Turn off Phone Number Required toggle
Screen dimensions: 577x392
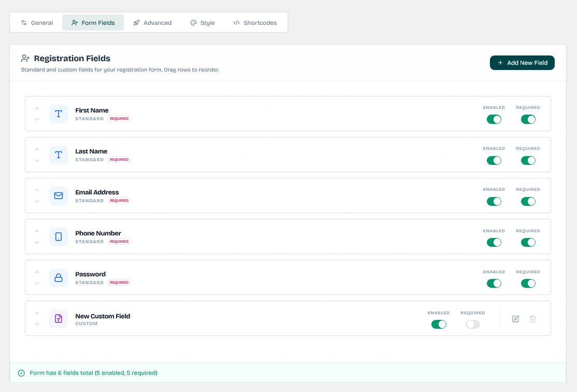coord(528,242)
